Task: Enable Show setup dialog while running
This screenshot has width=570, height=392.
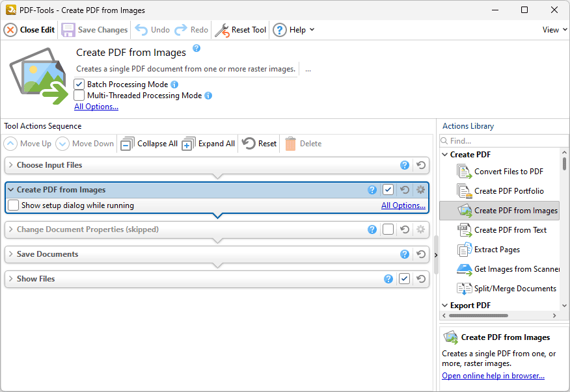Action: pyautogui.click(x=13, y=205)
